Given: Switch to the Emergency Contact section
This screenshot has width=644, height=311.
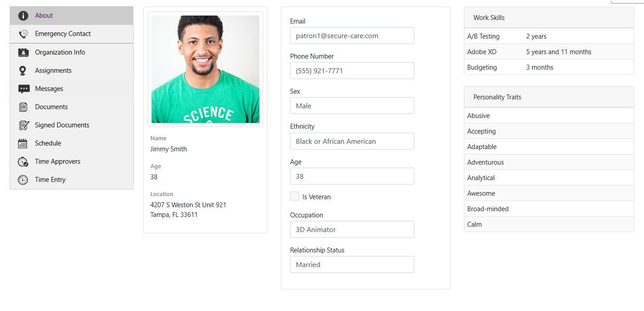Looking at the screenshot, I should [63, 34].
